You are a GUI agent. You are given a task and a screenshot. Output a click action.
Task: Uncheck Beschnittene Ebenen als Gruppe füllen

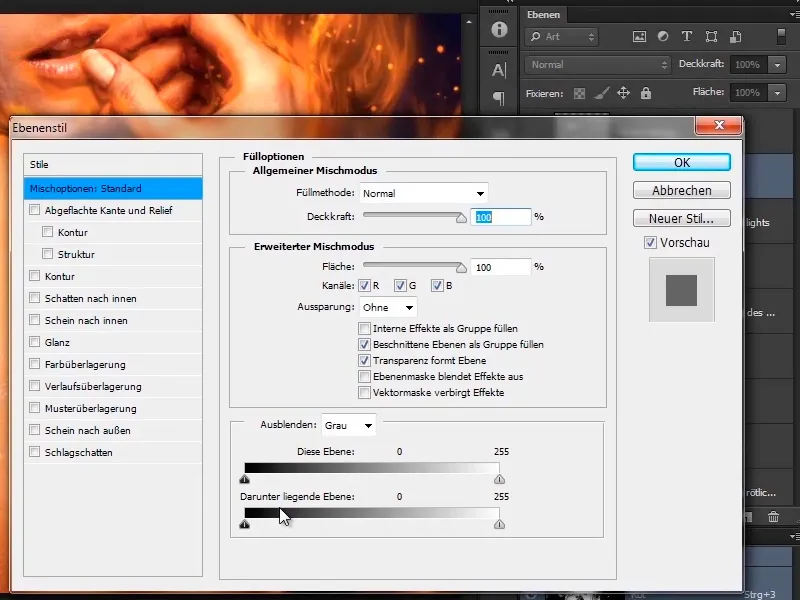coord(364,344)
